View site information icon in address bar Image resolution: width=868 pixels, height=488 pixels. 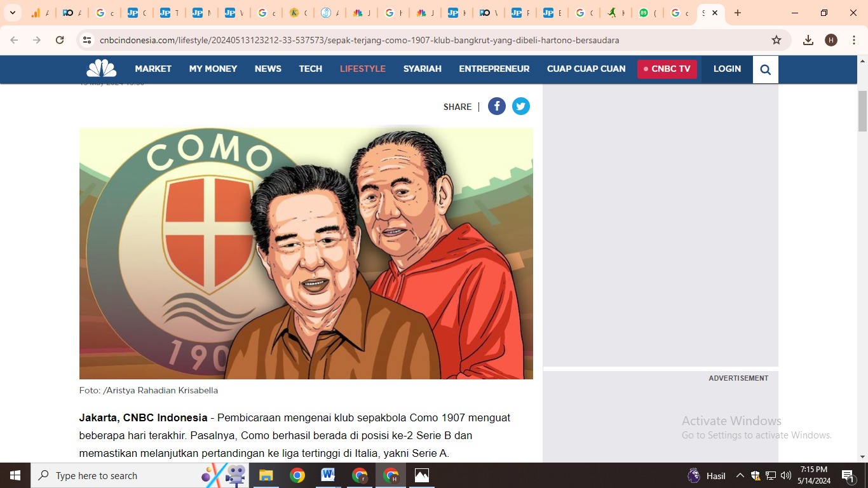(87, 40)
